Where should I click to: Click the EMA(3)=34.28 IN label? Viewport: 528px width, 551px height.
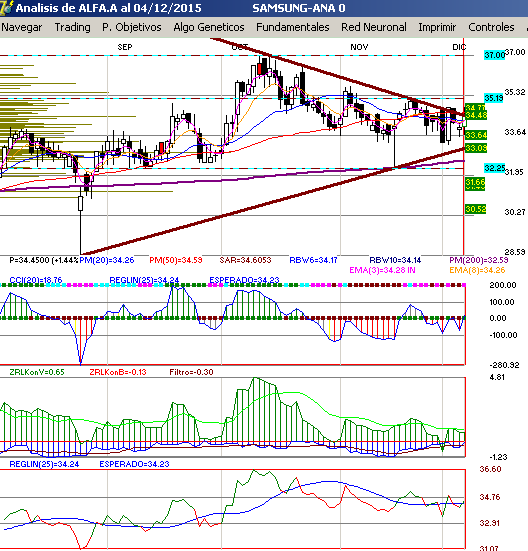click(382, 270)
